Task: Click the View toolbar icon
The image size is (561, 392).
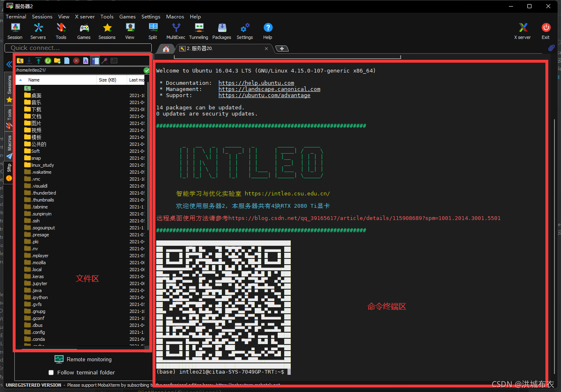Action: click(x=130, y=31)
